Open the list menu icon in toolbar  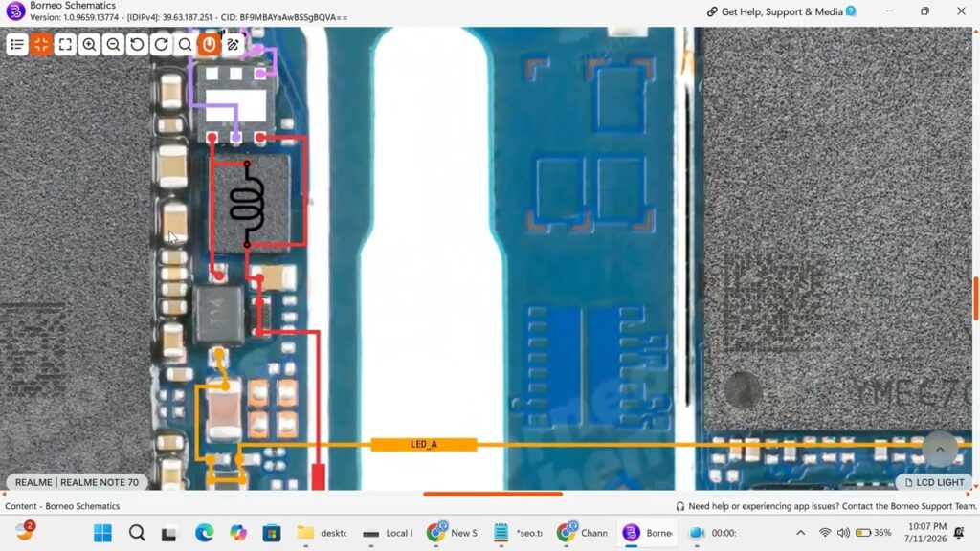tap(17, 44)
